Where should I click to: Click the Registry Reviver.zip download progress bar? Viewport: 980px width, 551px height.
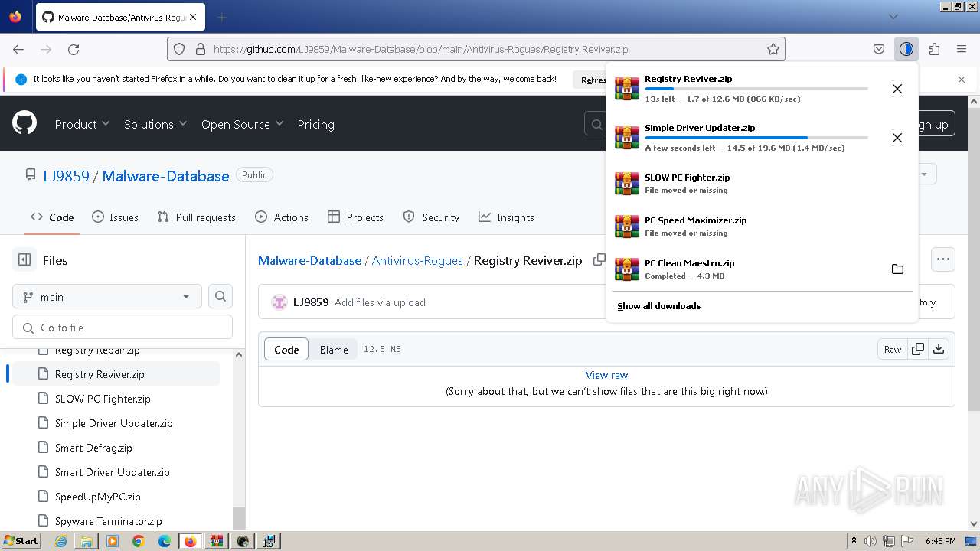pyautogui.click(x=756, y=89)
